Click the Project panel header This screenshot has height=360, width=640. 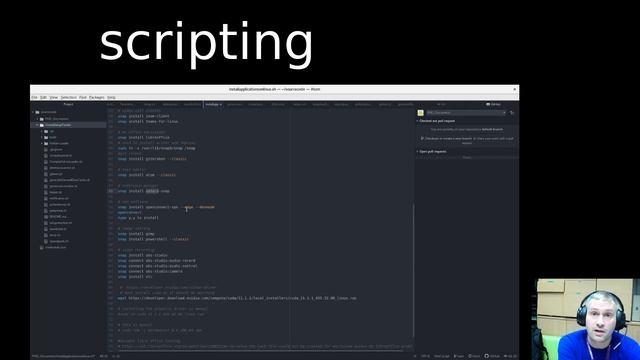tap(69, 104)
